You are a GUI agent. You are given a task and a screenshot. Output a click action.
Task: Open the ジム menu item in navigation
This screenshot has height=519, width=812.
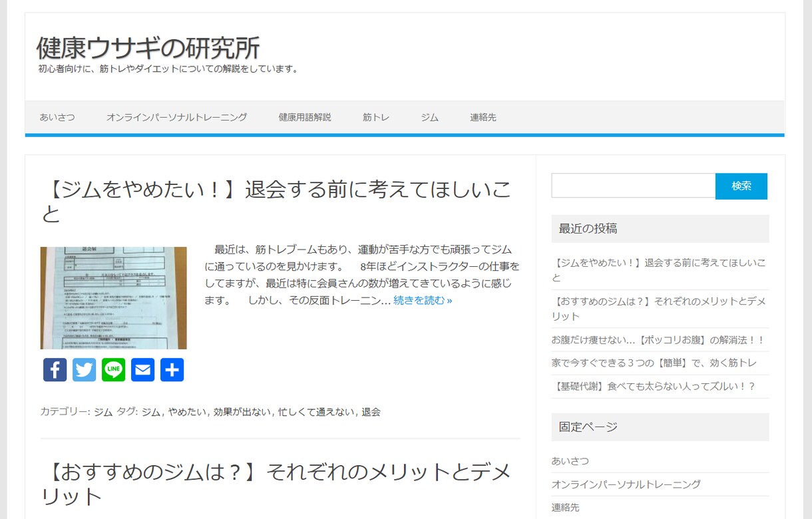click(x=430, y=117)
